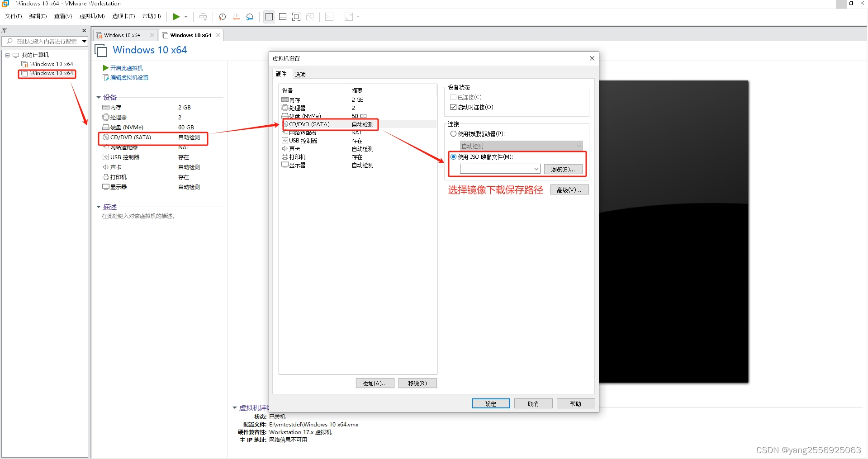Close the active Windows 10 x64 tab
868x459 pixels.
click(x=218, y=35)
